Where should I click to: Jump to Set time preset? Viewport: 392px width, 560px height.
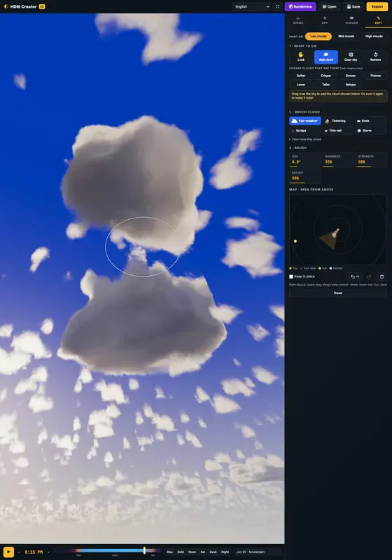(203, 552)
